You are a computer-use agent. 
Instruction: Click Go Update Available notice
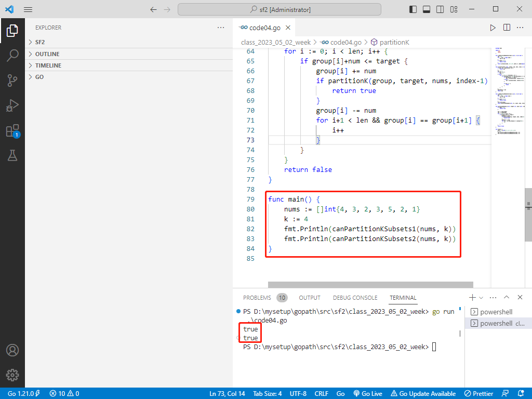(423, 393)
